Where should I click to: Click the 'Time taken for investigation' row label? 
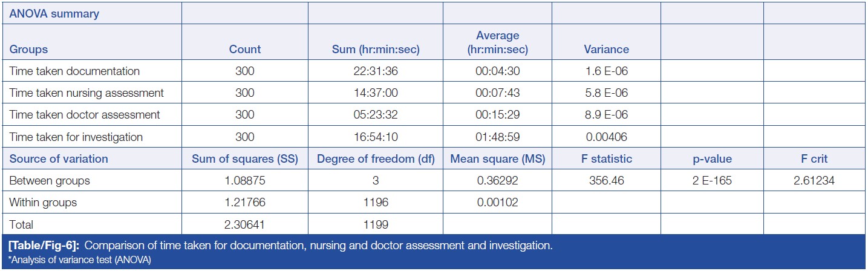coord(76,137)
